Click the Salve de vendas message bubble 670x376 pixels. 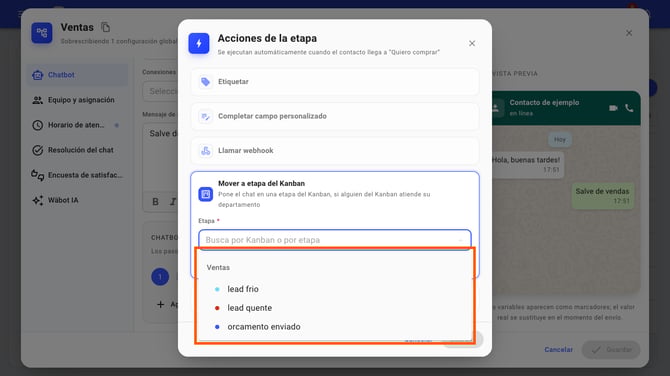click(602, 196)
